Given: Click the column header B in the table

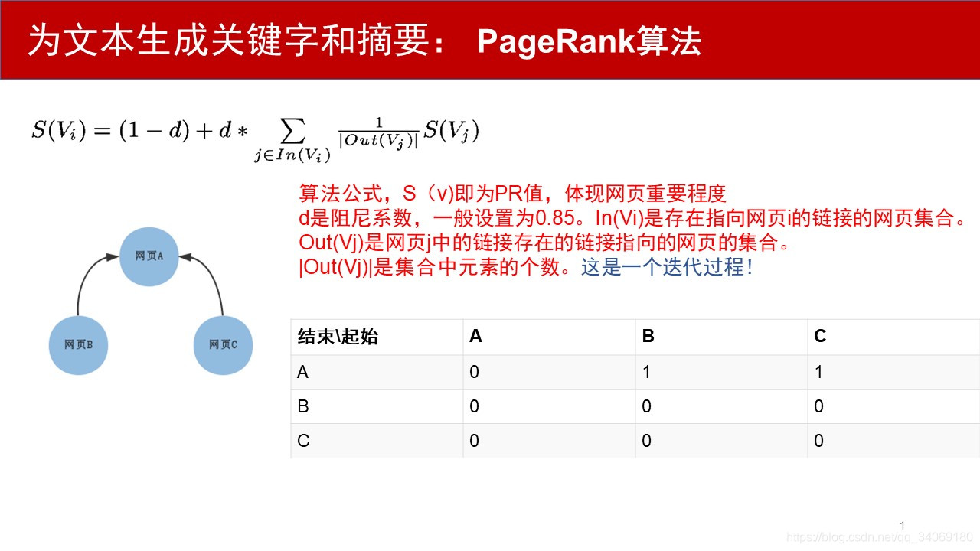Looking at the screenshot, I should coord(721,337).
